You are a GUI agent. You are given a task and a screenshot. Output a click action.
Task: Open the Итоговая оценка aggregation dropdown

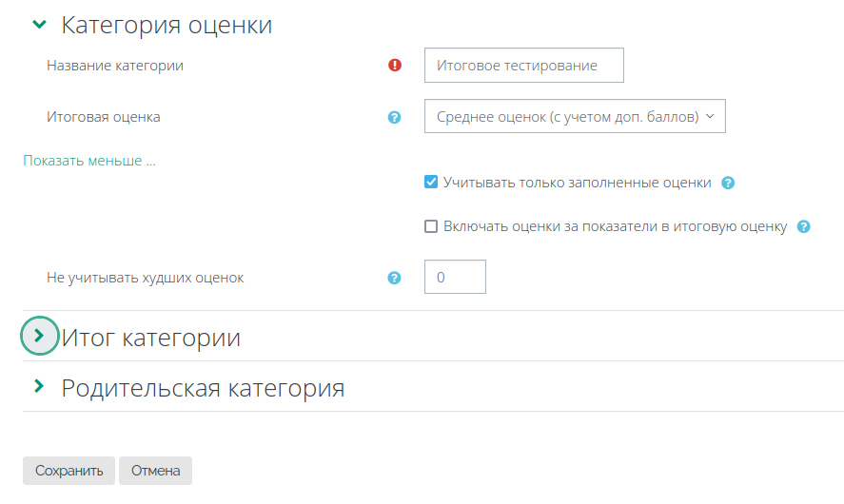point(575,116)
